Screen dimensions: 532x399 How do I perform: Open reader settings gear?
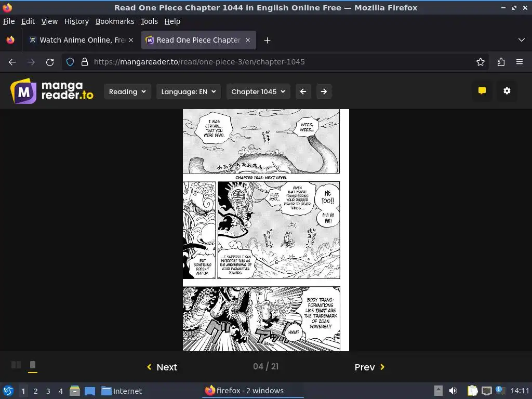coord(507,91)
